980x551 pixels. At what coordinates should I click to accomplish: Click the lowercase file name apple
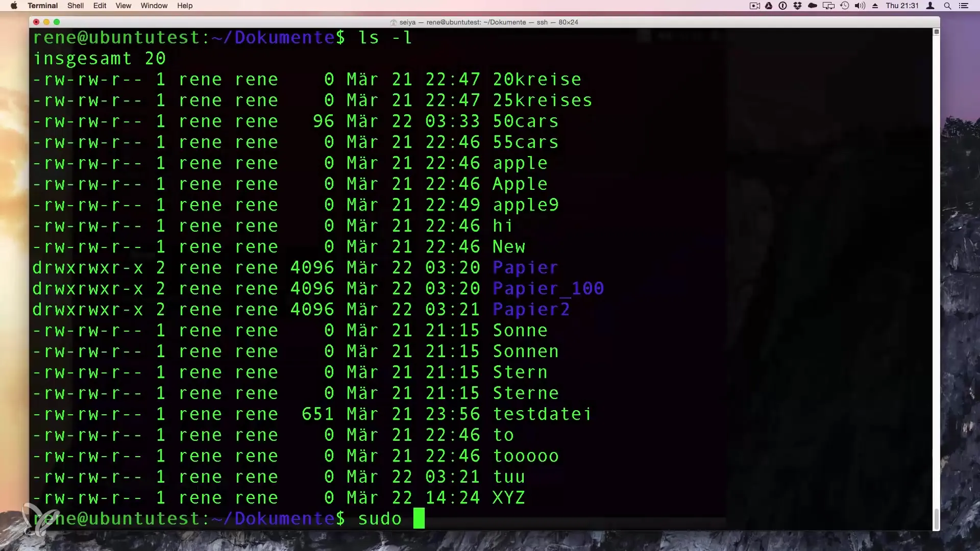(520, 163)
